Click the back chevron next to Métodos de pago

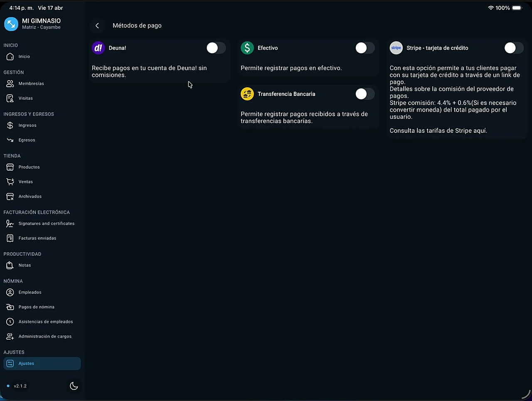pos(97,25)
